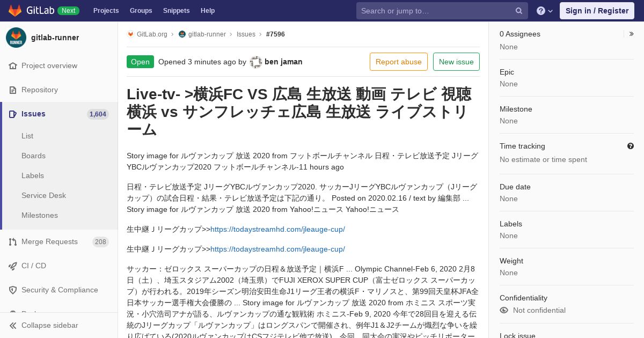This screenshot has height=338, width=644.
Task: Open Service Desk
Action: [43, 195]
